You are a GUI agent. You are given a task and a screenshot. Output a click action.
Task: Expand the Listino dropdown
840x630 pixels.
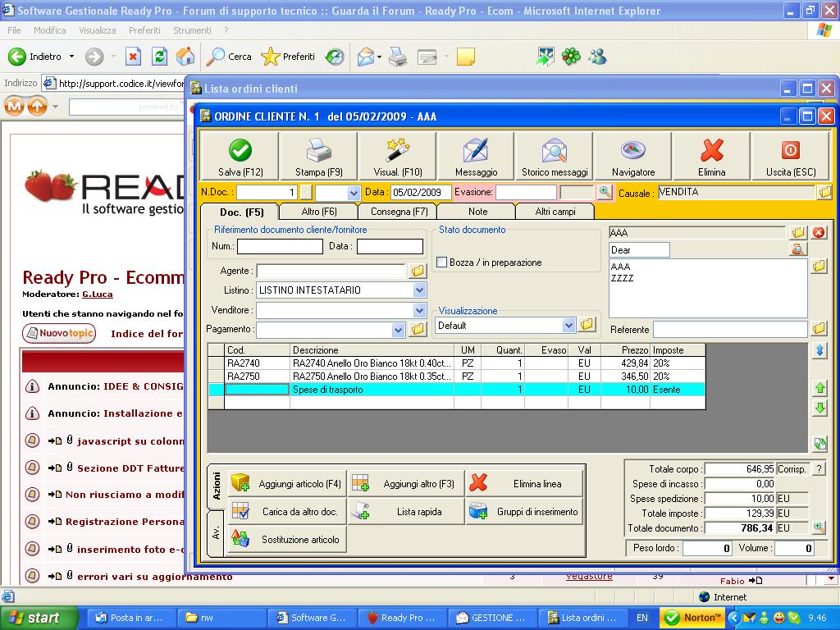[x=419, y=290]
